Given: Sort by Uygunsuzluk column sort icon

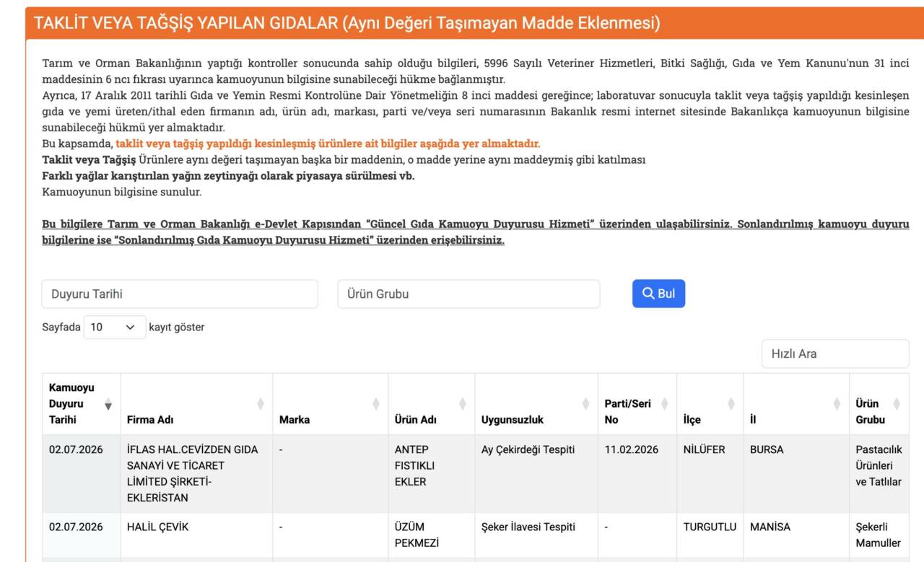Looking at the screenshot, I should tap(585, 404).
